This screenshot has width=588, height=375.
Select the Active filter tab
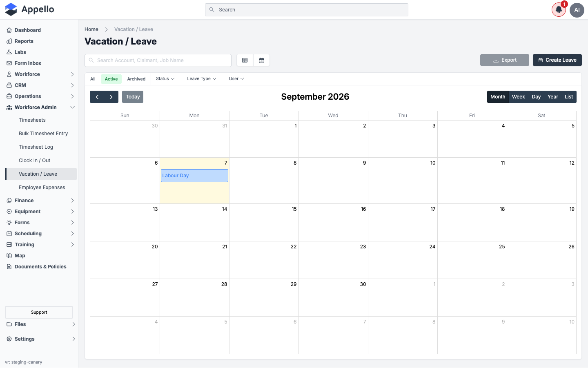[111, 79]
